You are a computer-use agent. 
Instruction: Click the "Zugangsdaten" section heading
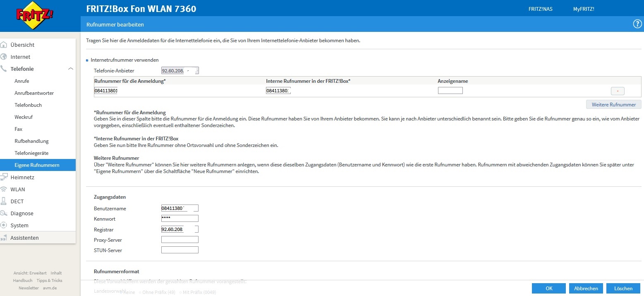110,197
